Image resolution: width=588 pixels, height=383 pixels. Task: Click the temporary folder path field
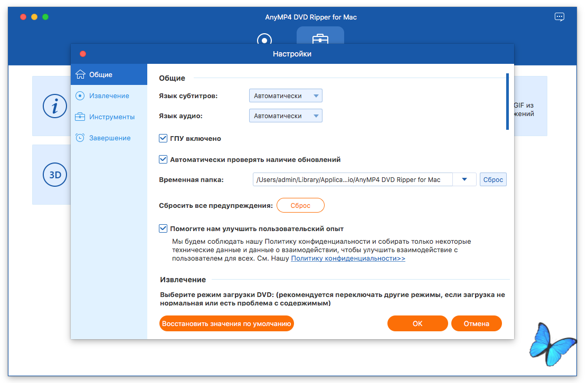pos(353,179)
